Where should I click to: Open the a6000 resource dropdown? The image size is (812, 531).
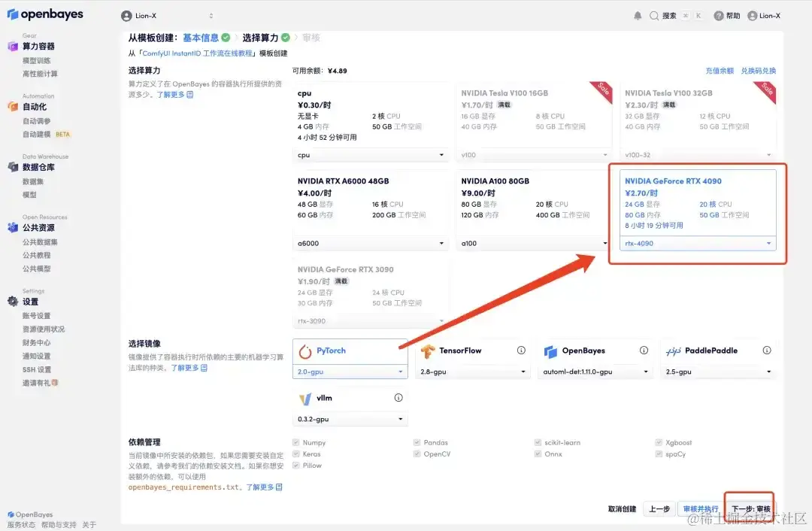click(370, 243)
